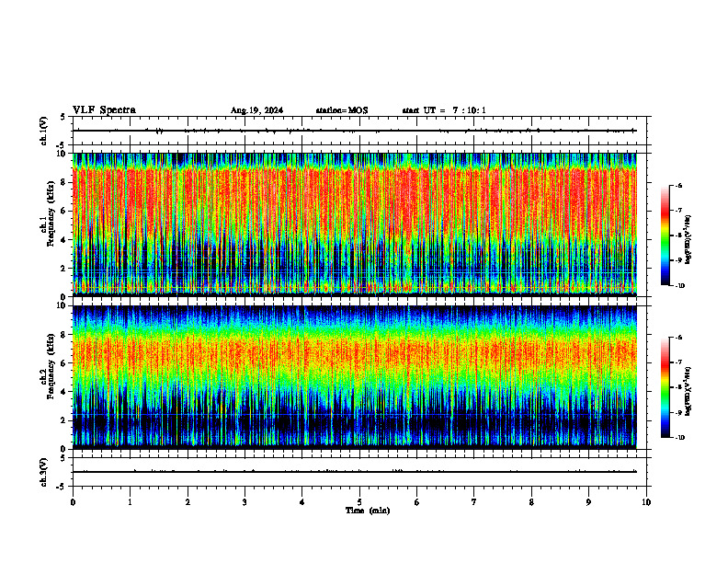This screenshot has height=563, width=728.
Task: Click time axis tick label "5"
Action: (x=359, y=502)
